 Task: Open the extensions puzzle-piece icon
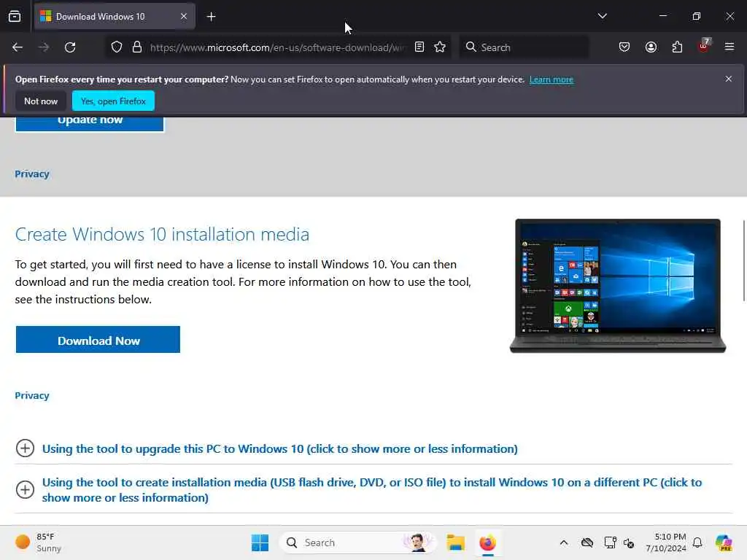click(677, 47)
